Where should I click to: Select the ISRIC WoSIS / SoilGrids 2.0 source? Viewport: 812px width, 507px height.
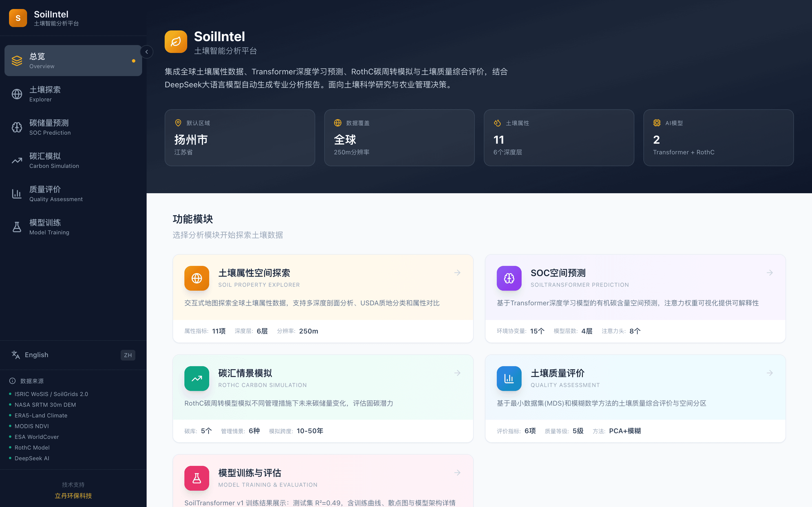(51, 394)
